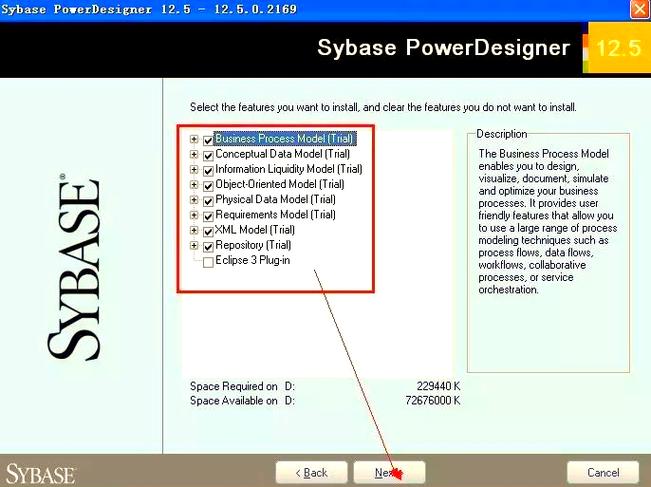
Task: Uncheck the Information Liquidity Model checkbox
Action: pyautogui.click(x=208, y=171)
